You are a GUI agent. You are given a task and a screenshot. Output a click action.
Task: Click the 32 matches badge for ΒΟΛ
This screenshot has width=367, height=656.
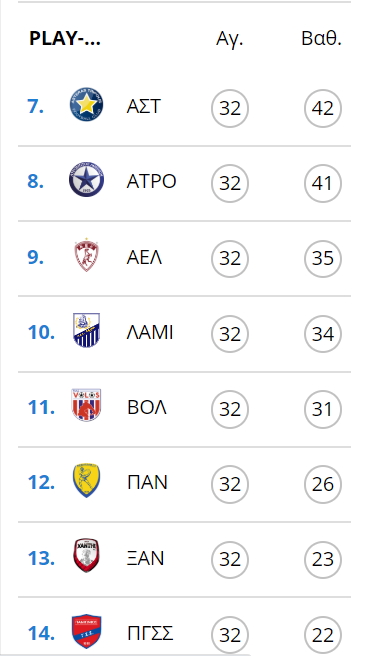(230, 409)
